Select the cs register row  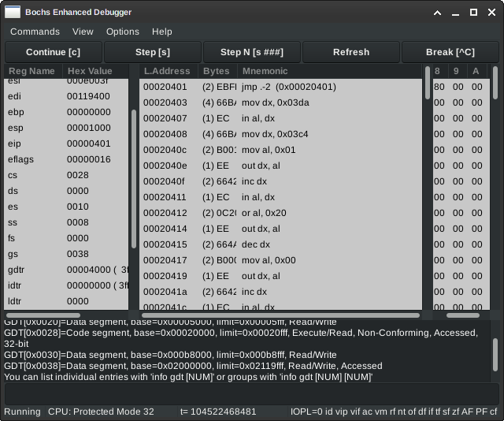[66, 175]
